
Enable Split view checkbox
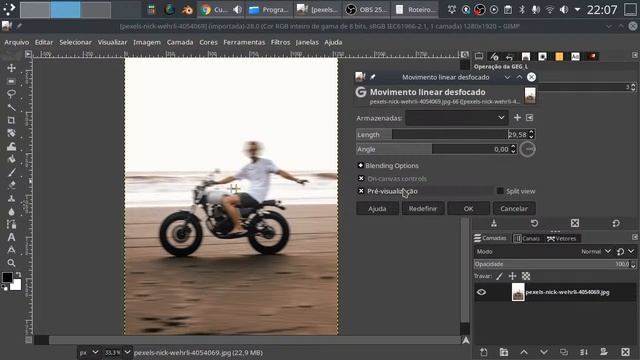[500, 191]
